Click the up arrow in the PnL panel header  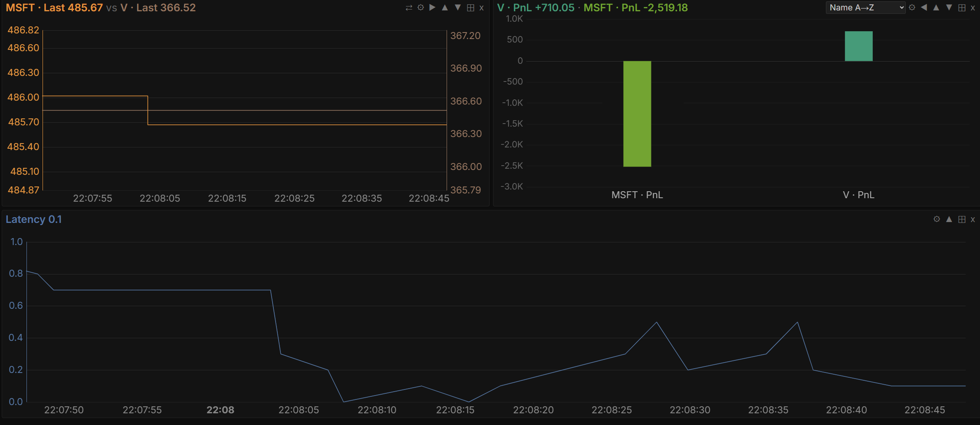(936, 8)
